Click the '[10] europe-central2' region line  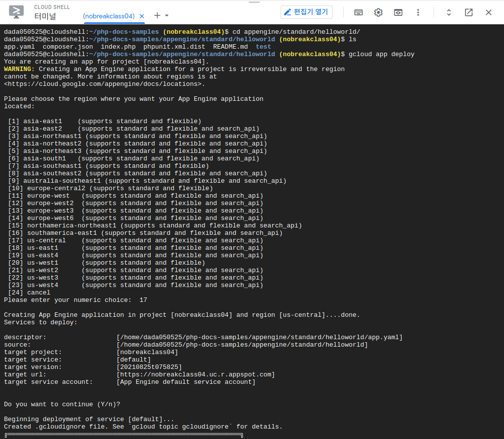click(110, 188)
